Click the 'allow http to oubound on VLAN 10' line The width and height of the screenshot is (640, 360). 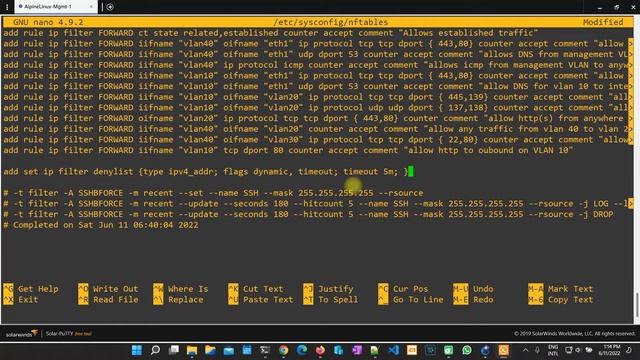point(288,150)
